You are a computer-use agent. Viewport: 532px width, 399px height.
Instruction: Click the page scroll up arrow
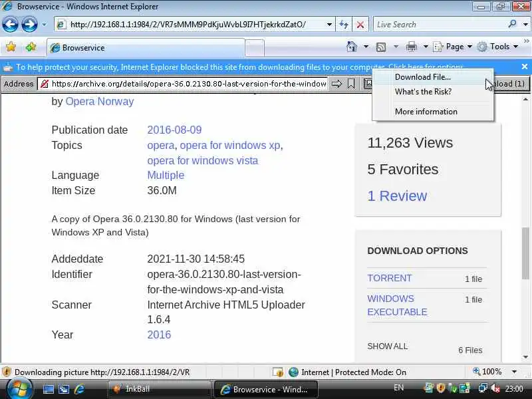(525, 99)
